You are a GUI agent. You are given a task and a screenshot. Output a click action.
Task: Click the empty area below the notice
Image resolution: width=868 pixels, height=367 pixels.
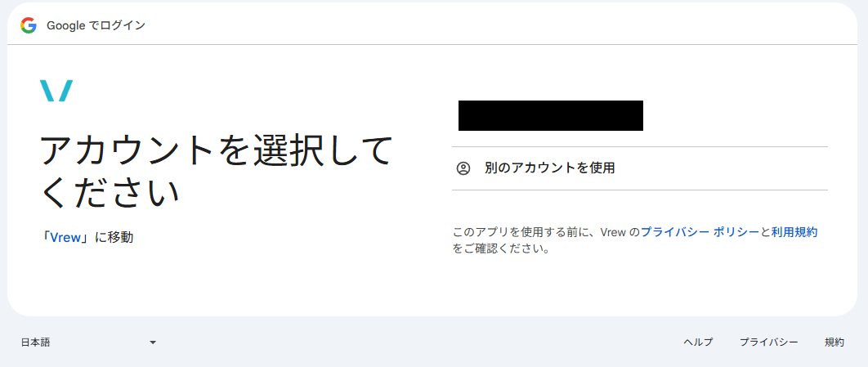click(x=639, y=285)
